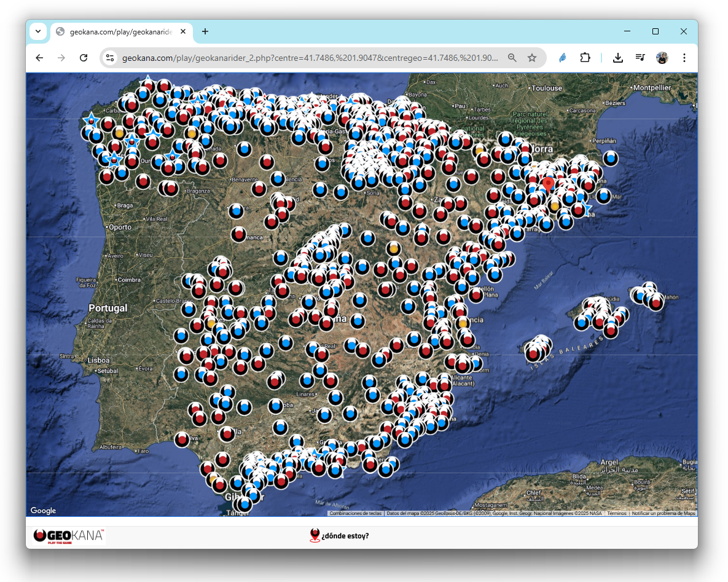The image size is (728, 582).
Task: Reload the geokana page
Action: [x=84, y=58]
